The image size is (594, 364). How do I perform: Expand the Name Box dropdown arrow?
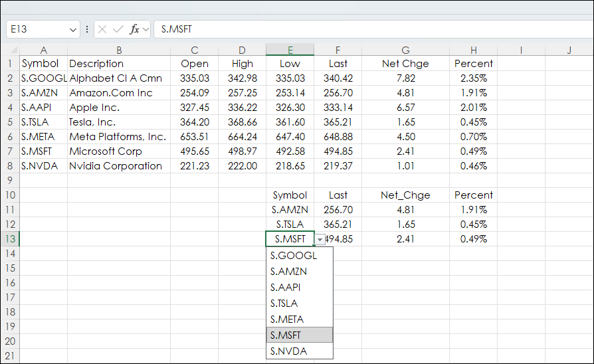pos(72,29)
